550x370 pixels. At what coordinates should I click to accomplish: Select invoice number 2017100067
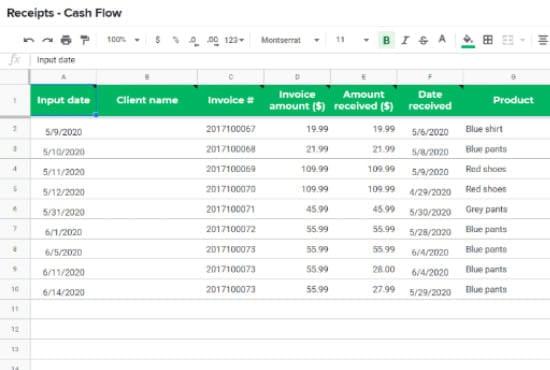230,129
